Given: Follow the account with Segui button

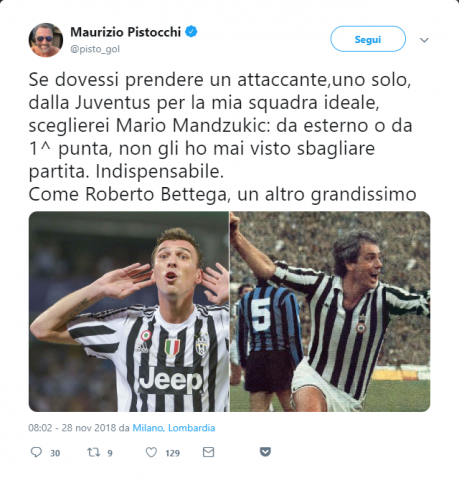Looking at the screenshot, I should click(368, 39).
